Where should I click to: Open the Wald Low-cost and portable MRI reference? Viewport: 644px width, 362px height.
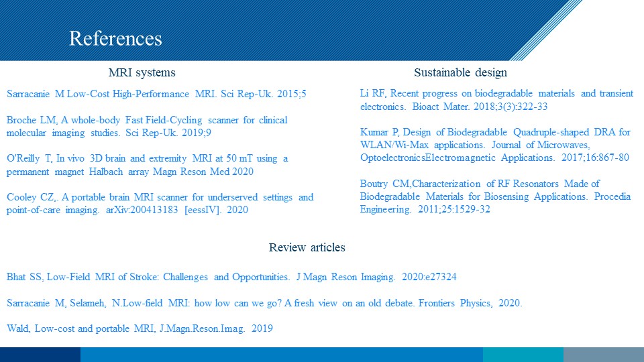click(x=140, y=328)
